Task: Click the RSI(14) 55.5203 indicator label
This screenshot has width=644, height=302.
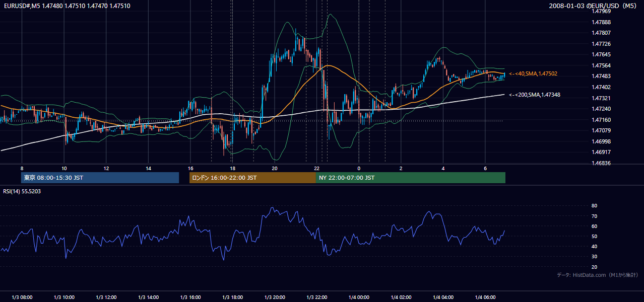Action: click(x=22, y=191)
